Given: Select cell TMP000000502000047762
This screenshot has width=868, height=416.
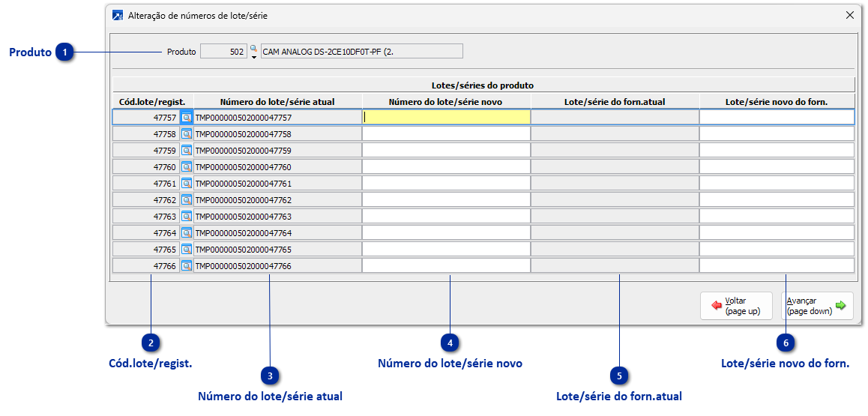Looking at the screenshot, I should click(277, 199).
